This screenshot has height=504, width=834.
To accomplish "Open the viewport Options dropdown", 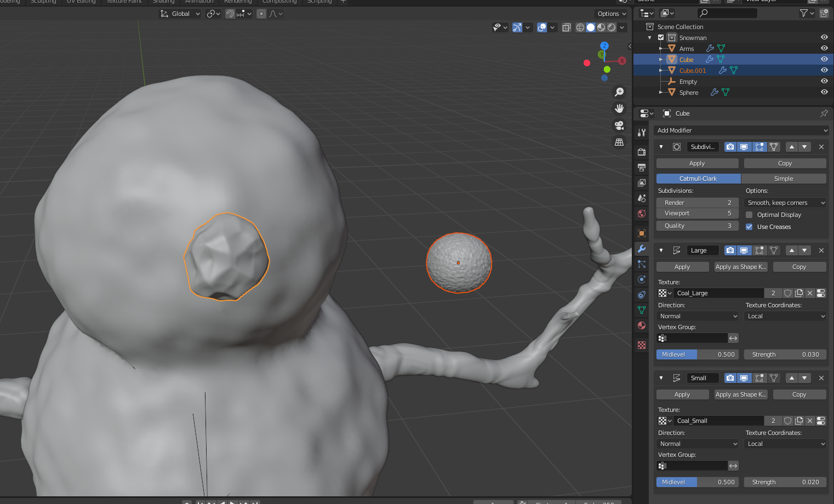I will 612,14.
